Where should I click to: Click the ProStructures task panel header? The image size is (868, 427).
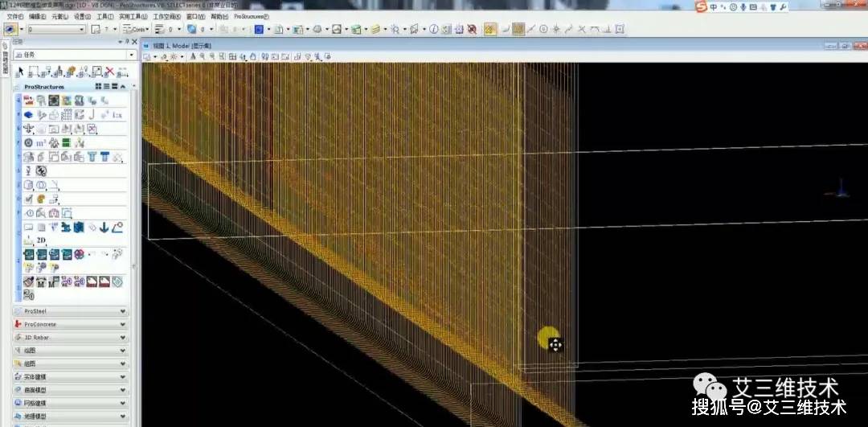tap(44, 86)
